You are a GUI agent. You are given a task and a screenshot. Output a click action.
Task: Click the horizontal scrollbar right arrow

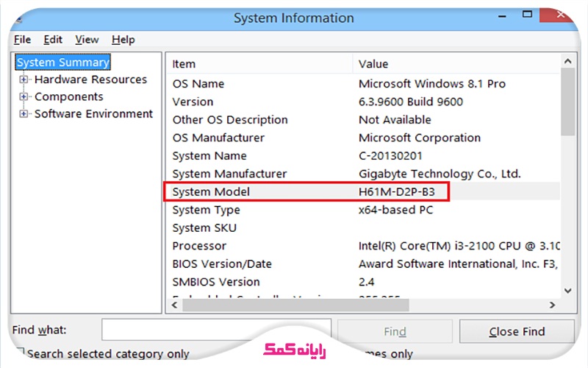[x=553, y=305]
